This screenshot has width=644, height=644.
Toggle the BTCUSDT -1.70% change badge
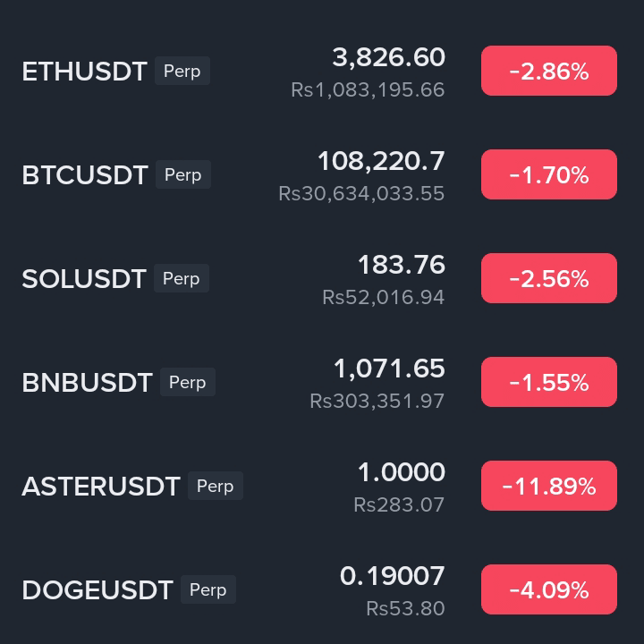548,174
